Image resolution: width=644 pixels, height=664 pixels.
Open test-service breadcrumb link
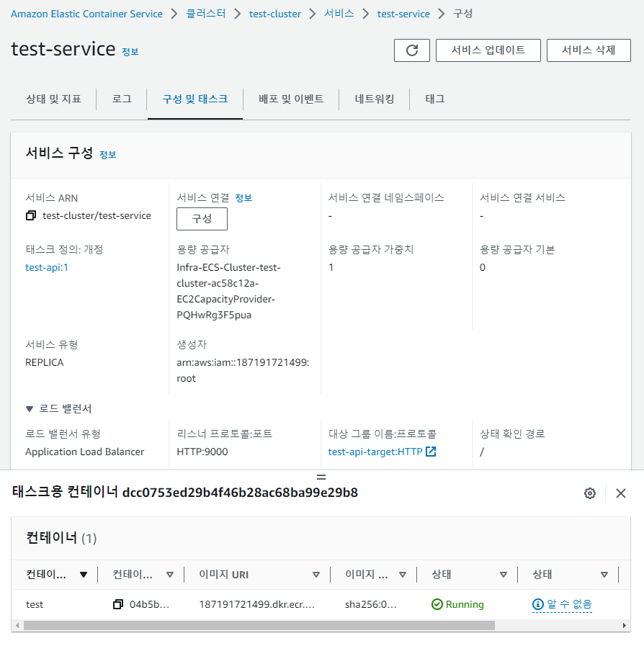click(403, 14)
